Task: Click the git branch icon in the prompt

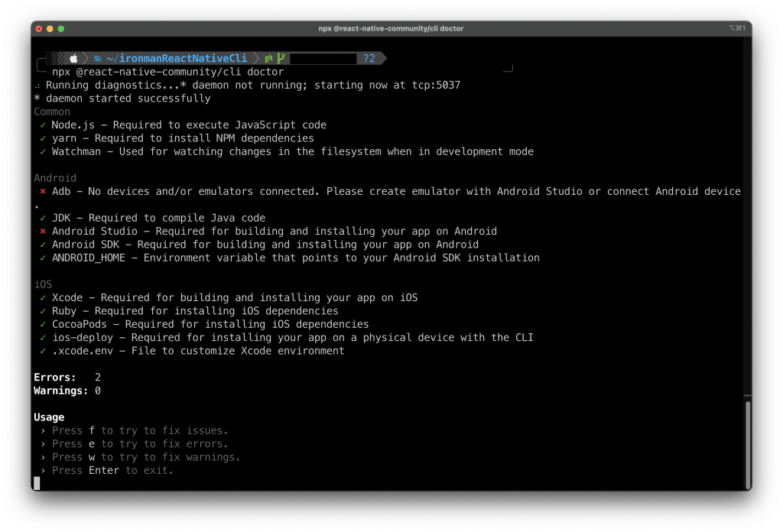Action: pyautogui.click(x=281, y=58)
